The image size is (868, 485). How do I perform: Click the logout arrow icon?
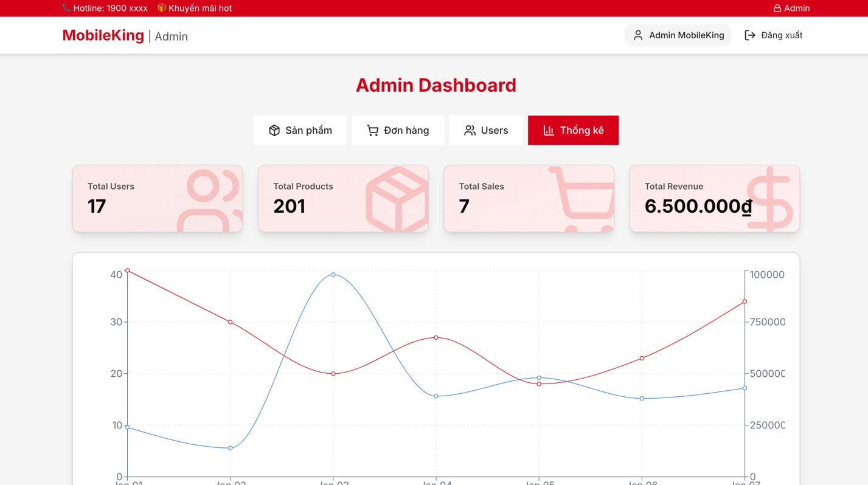point(750,35)
